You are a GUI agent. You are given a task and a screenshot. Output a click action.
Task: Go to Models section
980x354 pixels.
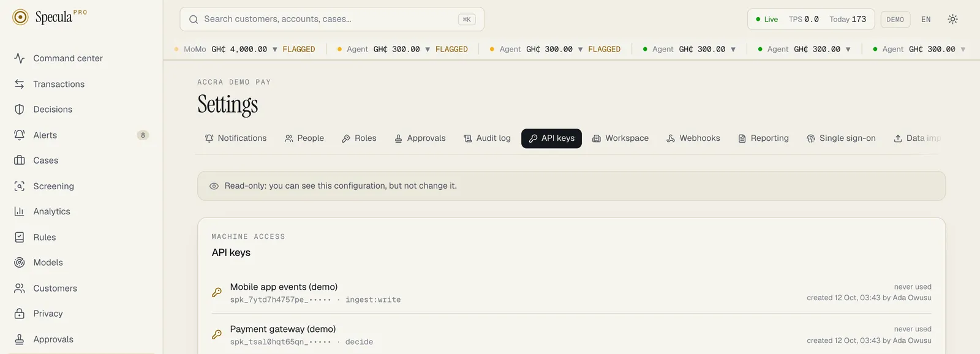(81, 263)
